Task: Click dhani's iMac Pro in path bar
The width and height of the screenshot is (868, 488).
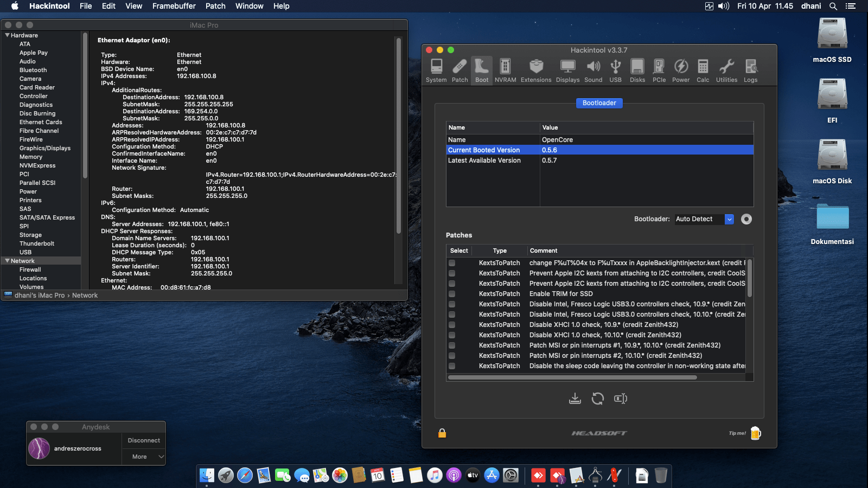Action: pyautogui.click(x=40, y=296)
